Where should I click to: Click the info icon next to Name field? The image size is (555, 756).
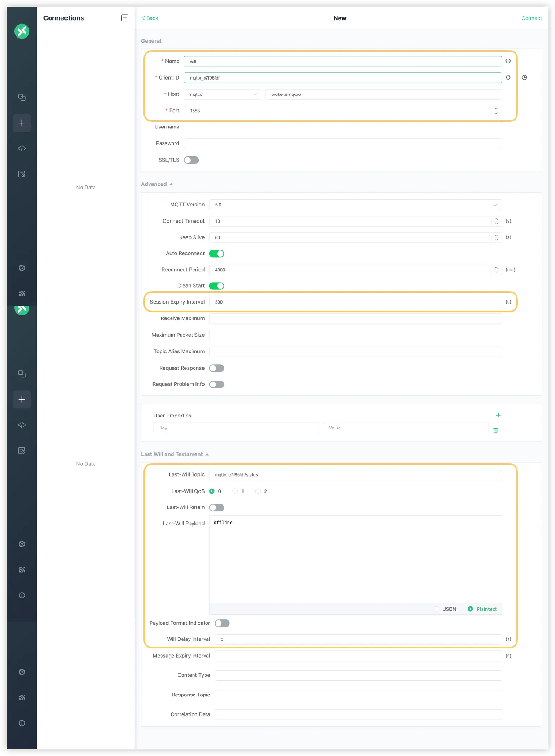[508, 61]
